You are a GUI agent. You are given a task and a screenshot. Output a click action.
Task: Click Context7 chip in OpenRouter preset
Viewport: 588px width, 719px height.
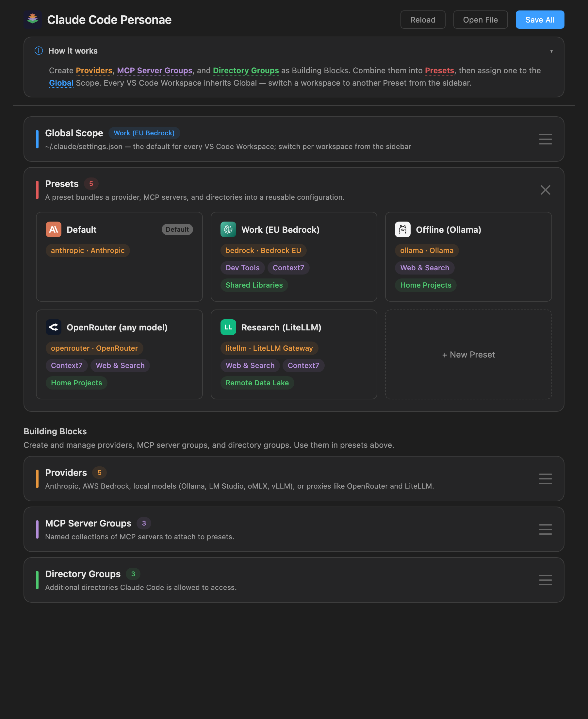[x=66, y=365]
